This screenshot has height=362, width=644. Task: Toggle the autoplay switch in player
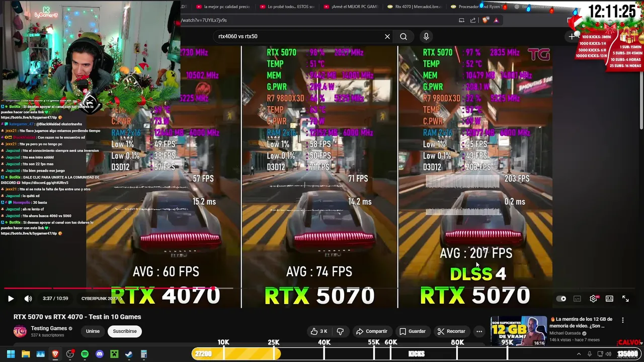tap(561, 299)
